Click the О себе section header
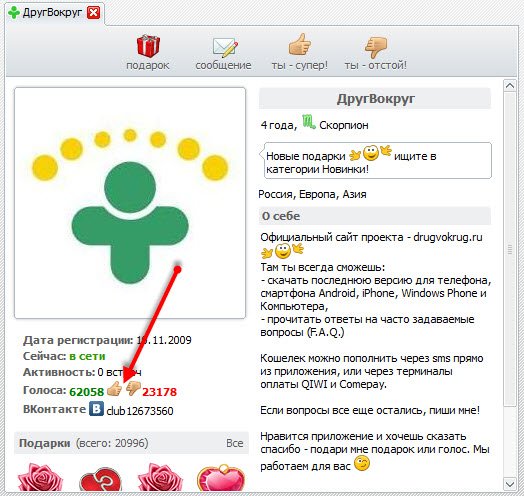Screen dimensions: 524x496 point(375,216)
